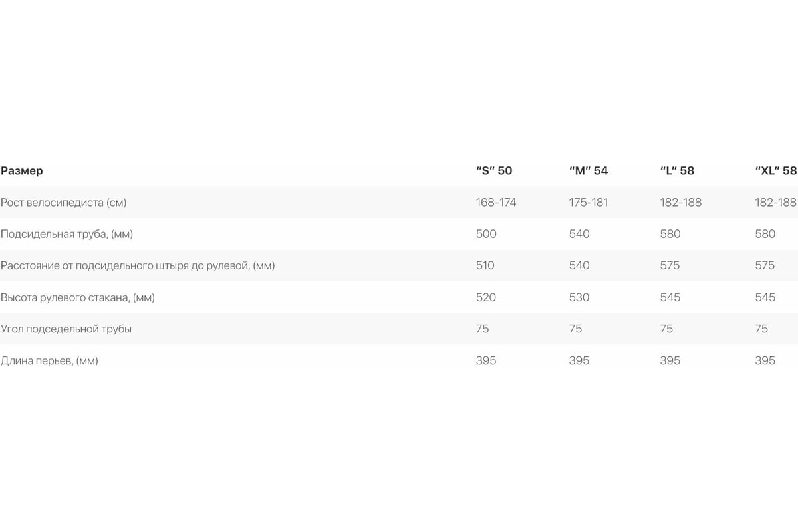Click the 510 distance value

pos(485,266)
